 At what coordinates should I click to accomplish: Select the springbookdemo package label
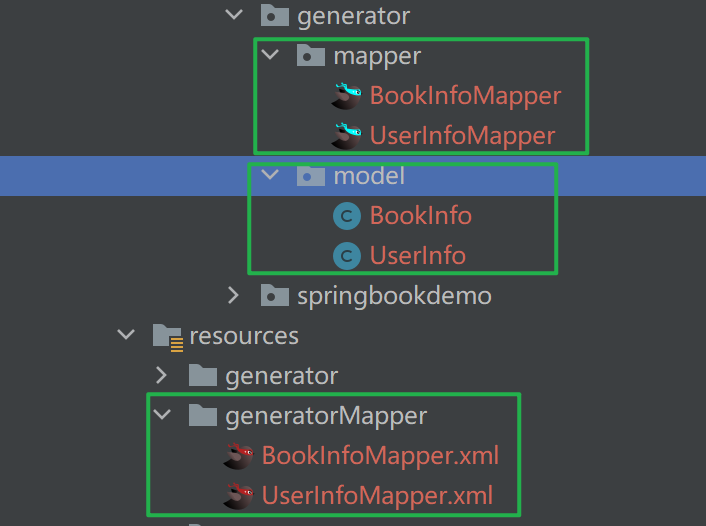click(x=394, y=297)
